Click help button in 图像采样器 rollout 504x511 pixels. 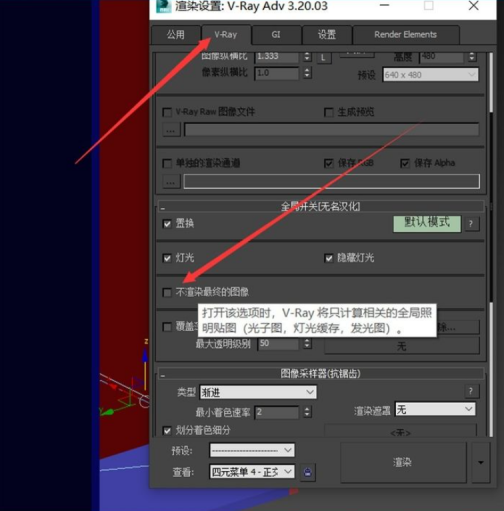[x=471, y=391]
